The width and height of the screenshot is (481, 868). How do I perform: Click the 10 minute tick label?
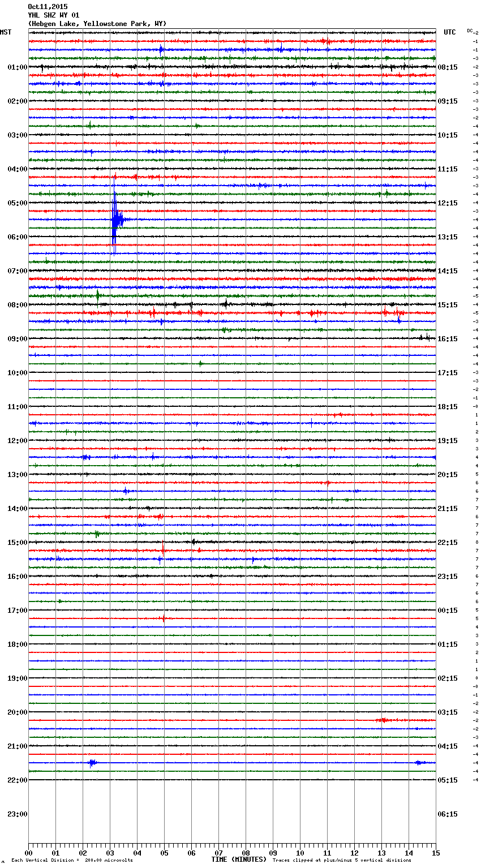click(x=300, y=853)
